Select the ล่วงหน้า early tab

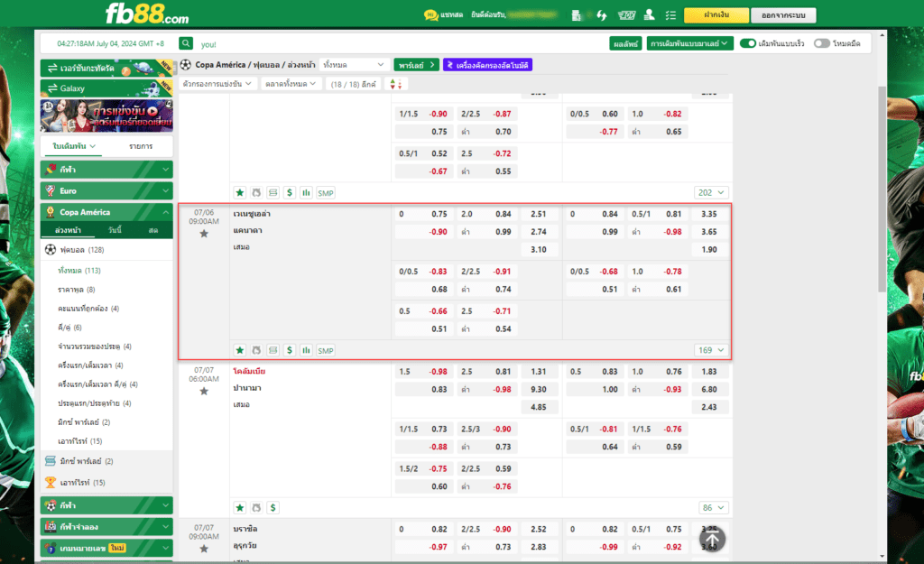[69, 230]
